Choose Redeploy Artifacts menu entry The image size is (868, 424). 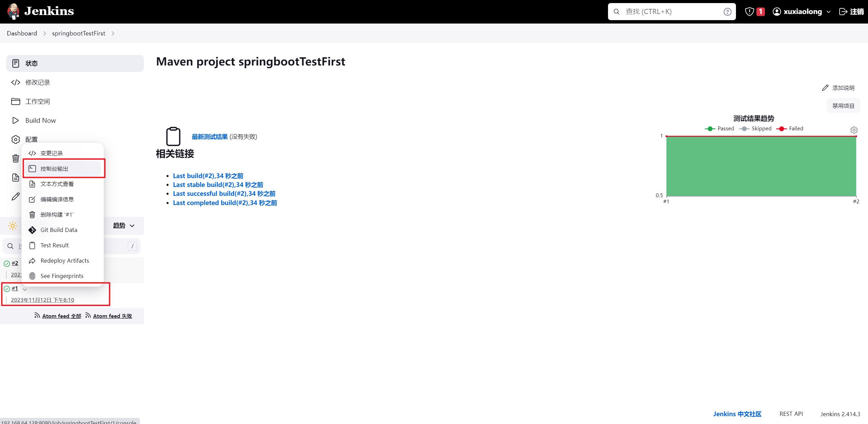(62, 261)
